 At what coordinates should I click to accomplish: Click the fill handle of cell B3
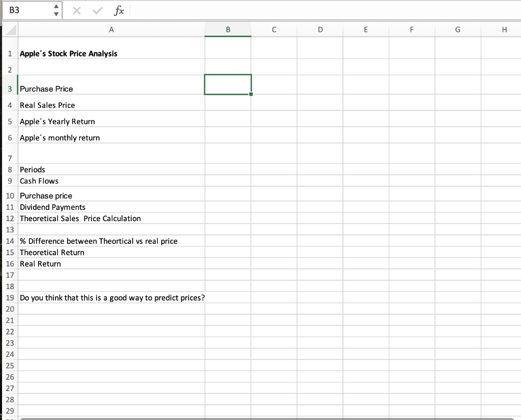click(251, 94)
